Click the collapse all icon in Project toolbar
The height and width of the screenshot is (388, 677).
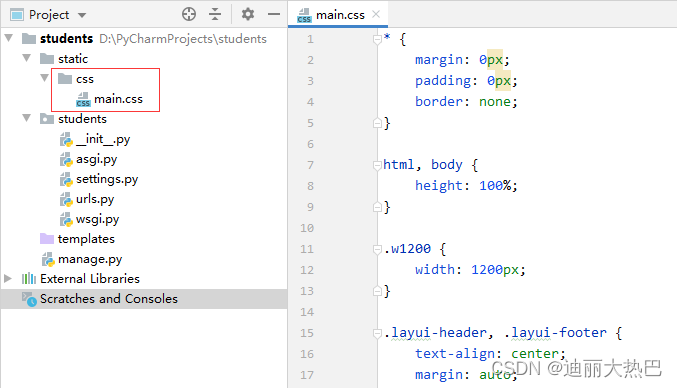pyautogui.click(x=215, y=14)
